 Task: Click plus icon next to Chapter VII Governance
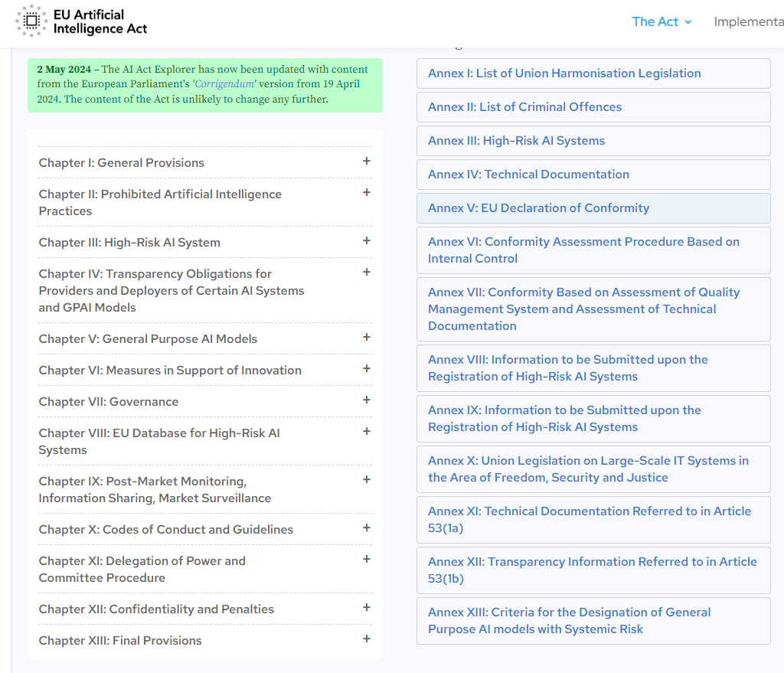pos(367,400)
